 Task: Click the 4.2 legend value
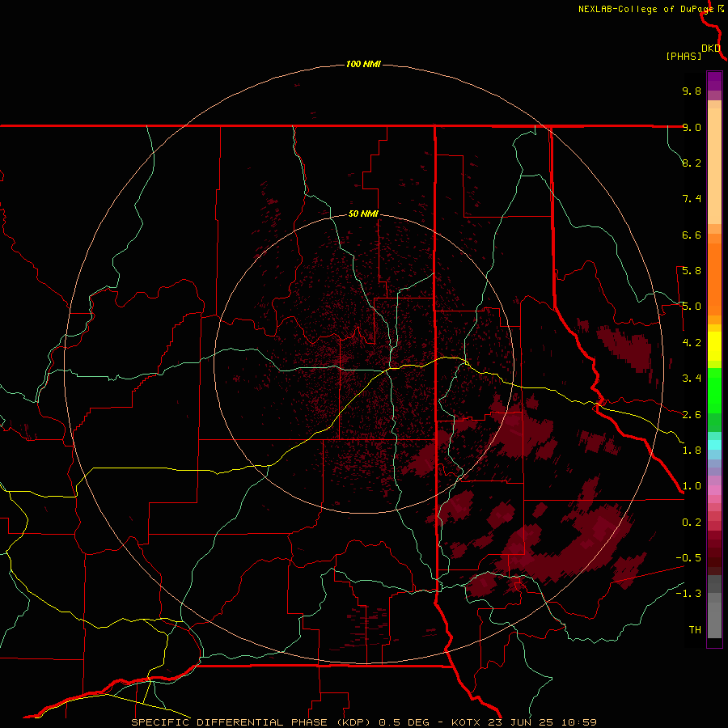coord(692,343)
